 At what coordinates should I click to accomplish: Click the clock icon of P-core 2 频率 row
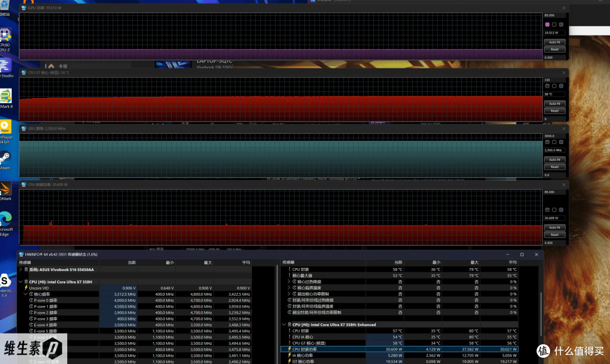tap(31, 313)
